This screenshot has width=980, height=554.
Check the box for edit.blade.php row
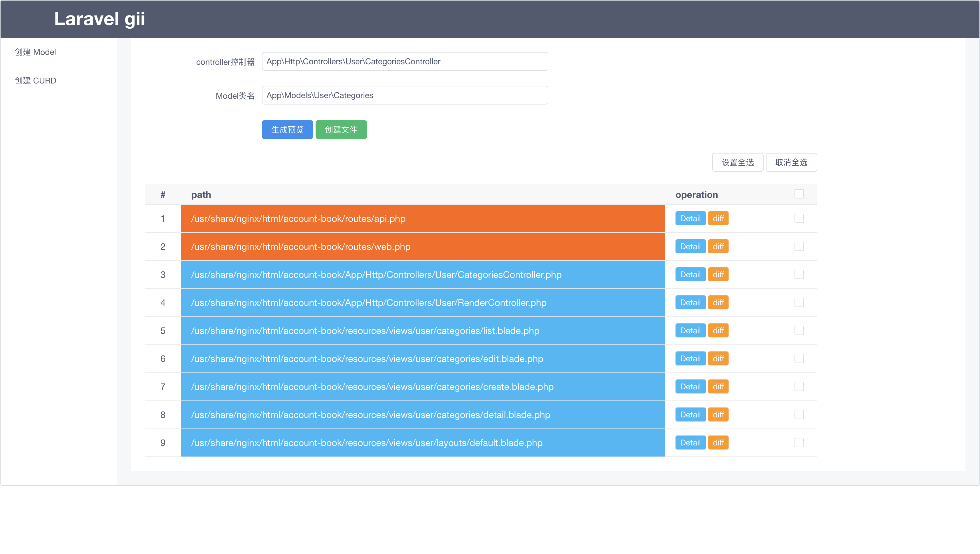(x=799, y=358)
